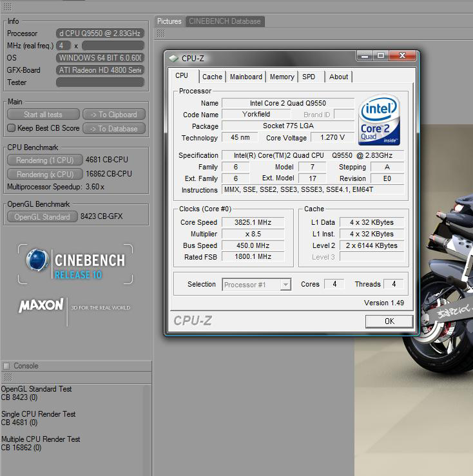The image size is (473, 476).
Task: Close the CPU-Z window
Action: point(402,56)
